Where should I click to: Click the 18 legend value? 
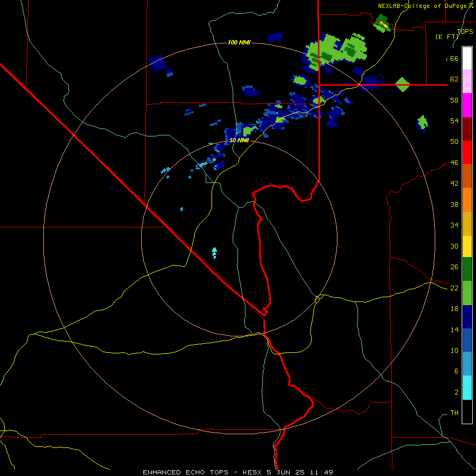click(x=454, y=309)
